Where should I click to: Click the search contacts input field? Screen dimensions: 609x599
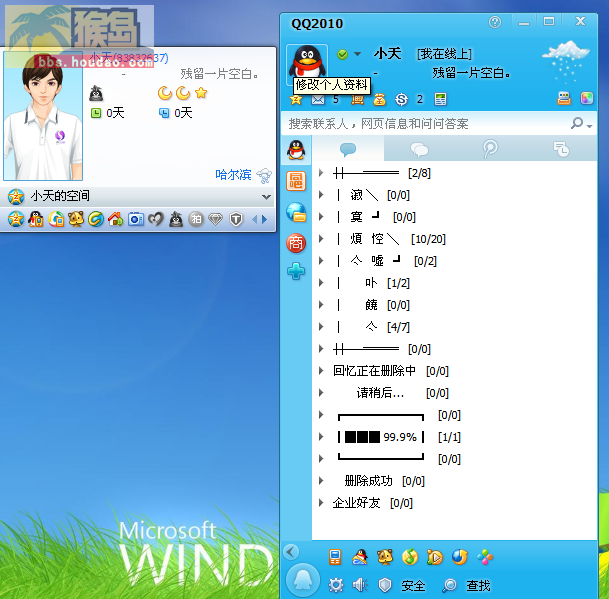click(x=427, y=124)
